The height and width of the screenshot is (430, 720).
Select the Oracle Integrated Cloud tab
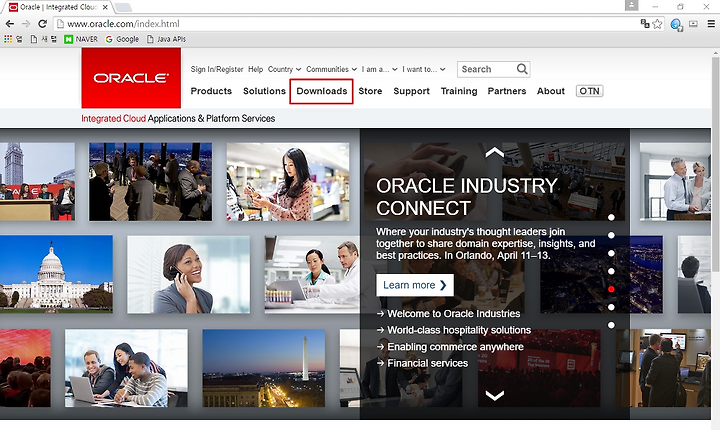pyautogui.click(x=57, y=7)
